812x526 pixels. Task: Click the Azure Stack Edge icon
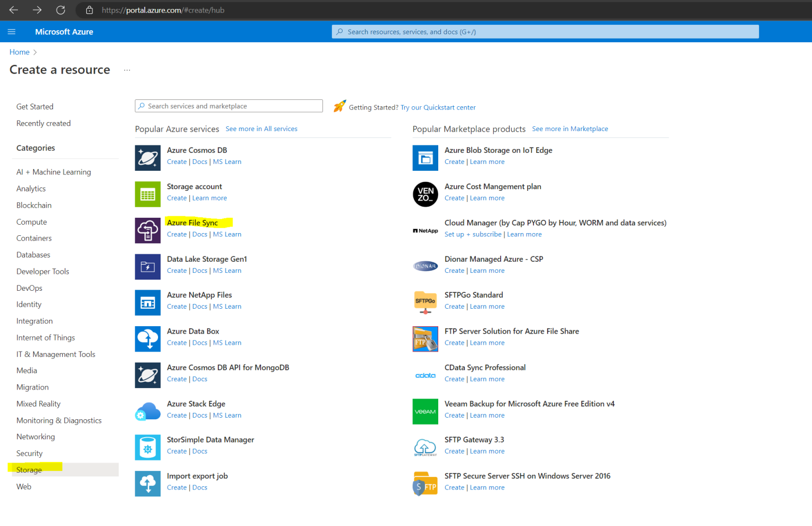pos(147,411)
